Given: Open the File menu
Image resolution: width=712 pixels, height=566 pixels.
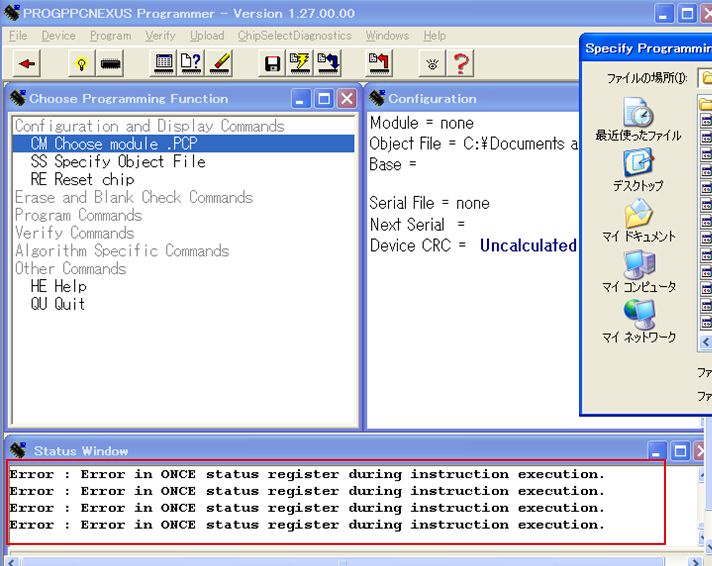Looking at the screenshot, I should 18,35.
